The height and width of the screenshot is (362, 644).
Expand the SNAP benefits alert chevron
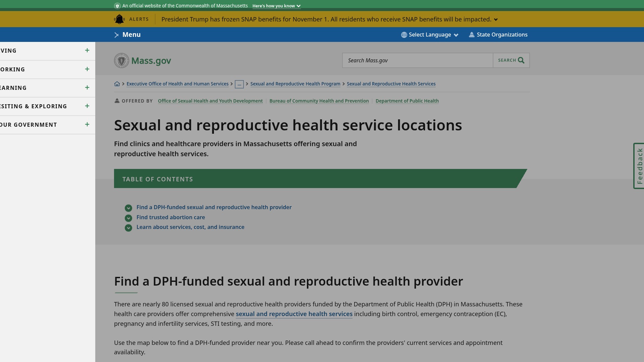point(496,19)
